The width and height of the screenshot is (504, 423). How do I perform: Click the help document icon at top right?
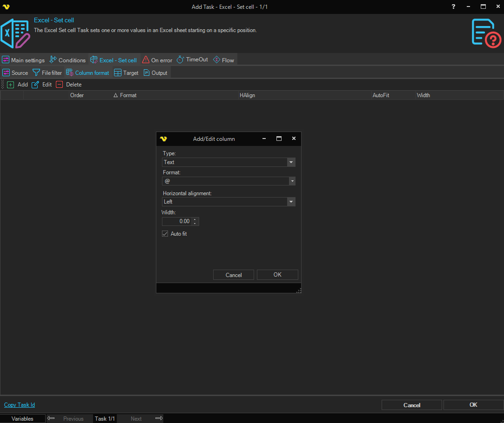point(486,33)
